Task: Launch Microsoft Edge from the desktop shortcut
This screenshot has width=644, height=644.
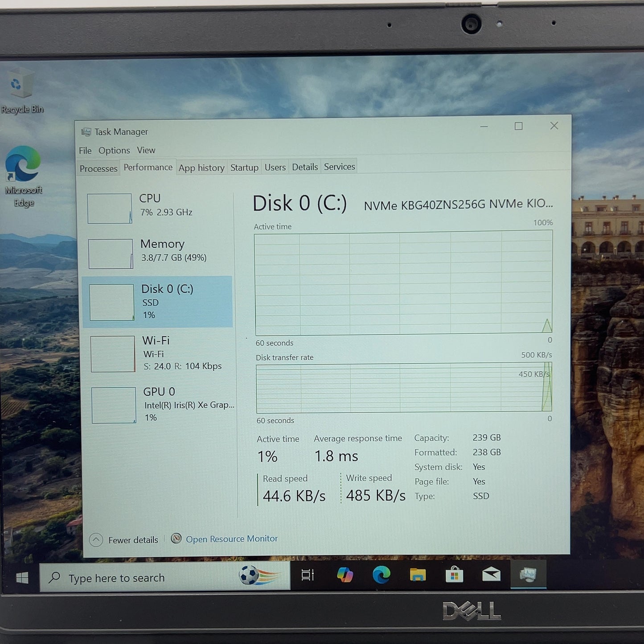Action: tap(23, 176)
